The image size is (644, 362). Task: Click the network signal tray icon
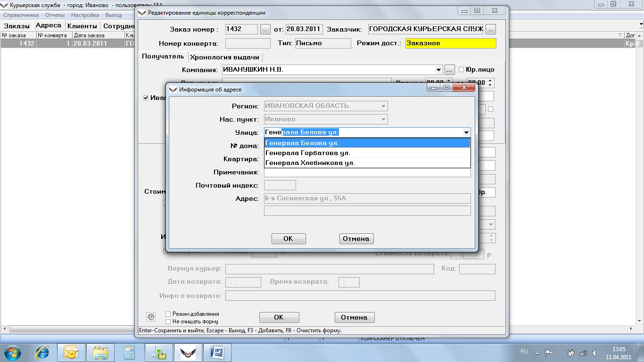tap(583, 353)
